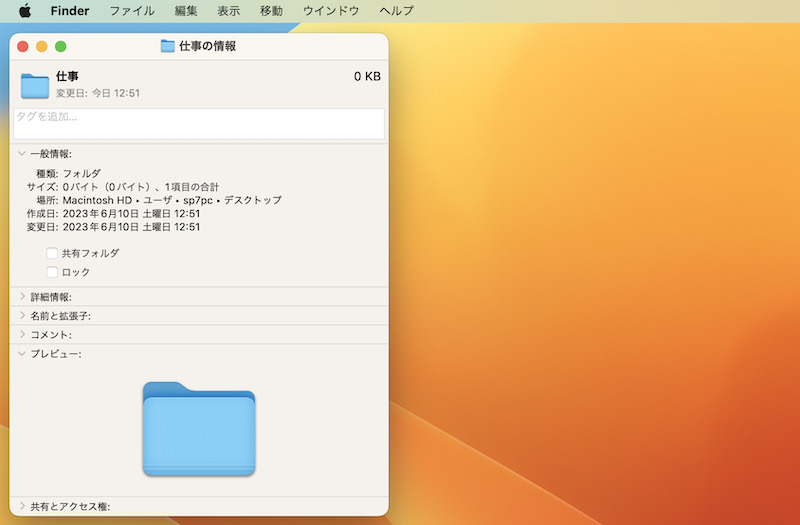Close the 仕事の情報 window with red button
800x525 pixels.
pos(23,46)
